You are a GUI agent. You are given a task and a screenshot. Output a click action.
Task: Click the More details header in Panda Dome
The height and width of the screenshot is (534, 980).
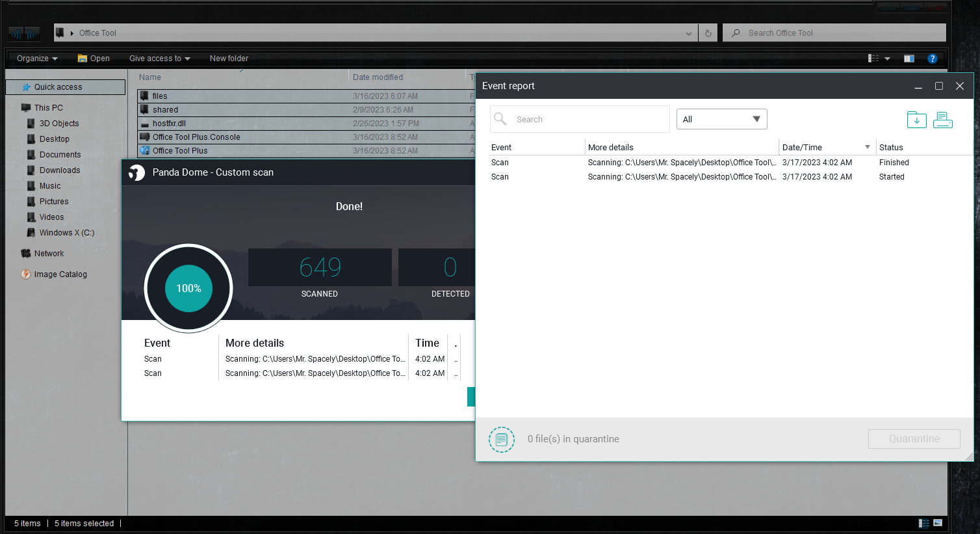[255, 343]
